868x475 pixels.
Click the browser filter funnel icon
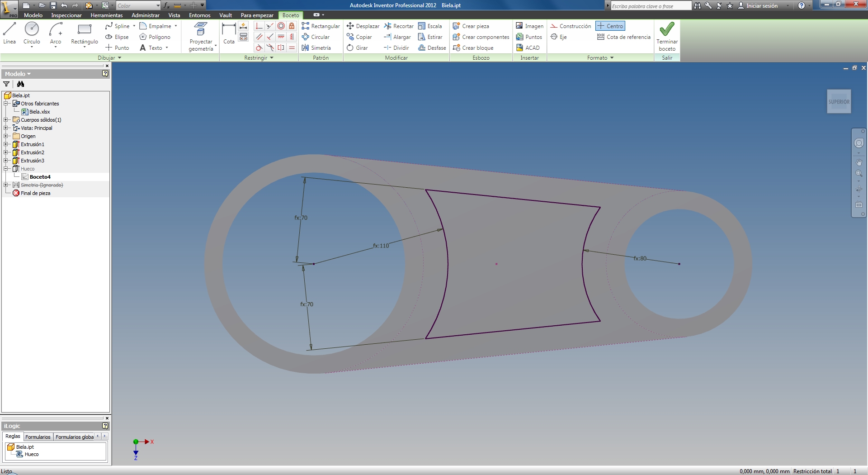6,84
